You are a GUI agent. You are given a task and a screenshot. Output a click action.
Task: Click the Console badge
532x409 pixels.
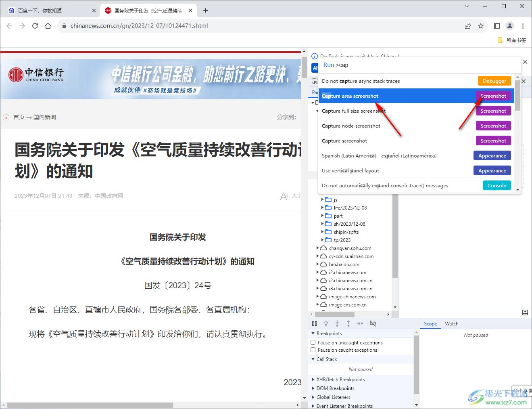click(497, 185)
